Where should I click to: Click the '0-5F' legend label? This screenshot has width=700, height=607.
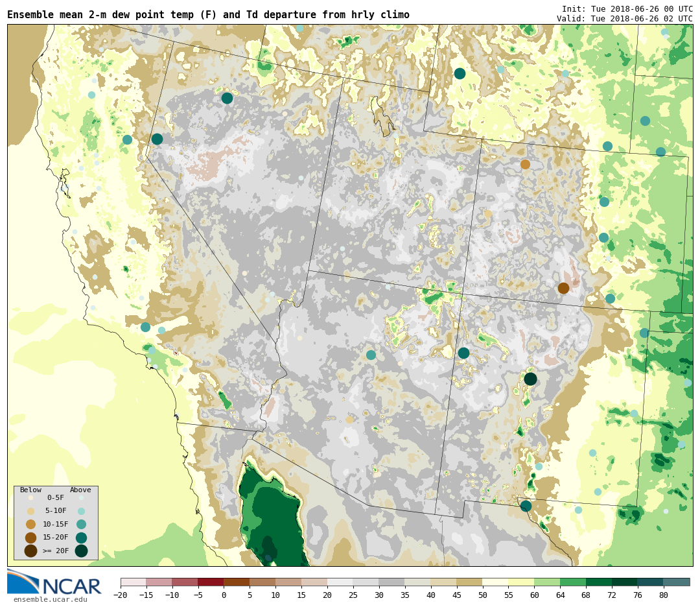pyautogui.click(x=56, y=497)
